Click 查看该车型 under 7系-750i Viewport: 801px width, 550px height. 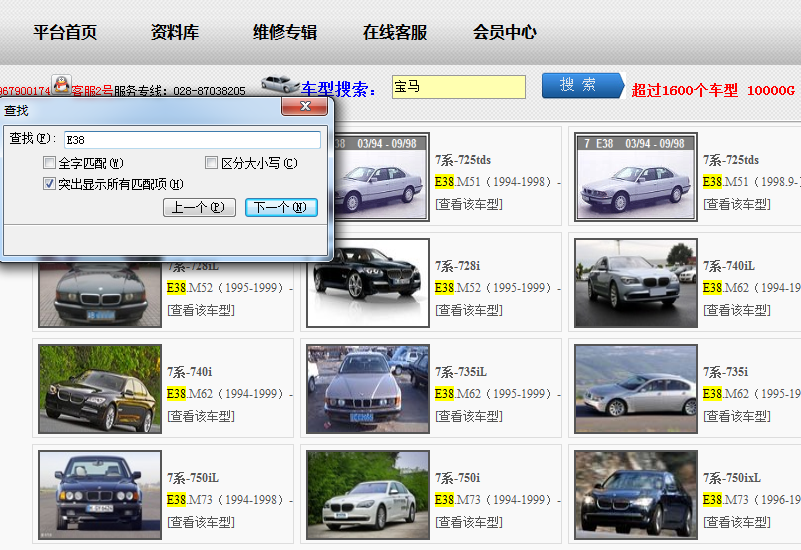469,522
